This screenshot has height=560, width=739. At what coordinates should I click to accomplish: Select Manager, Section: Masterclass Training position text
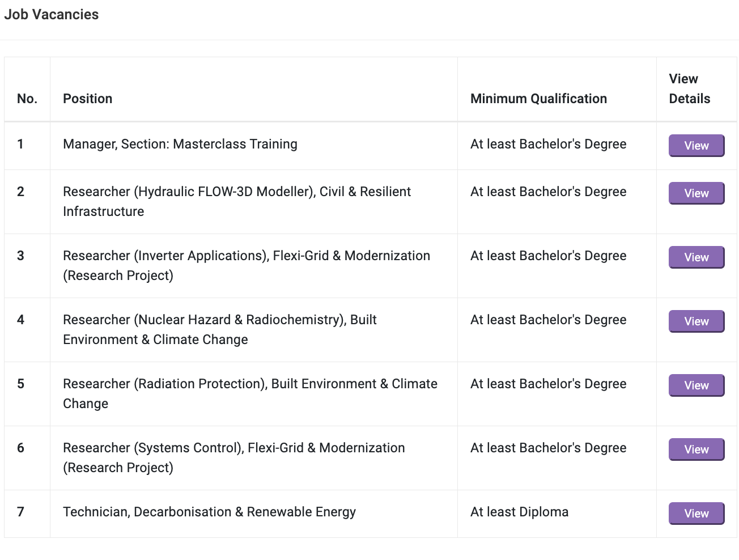click(180, 144)
